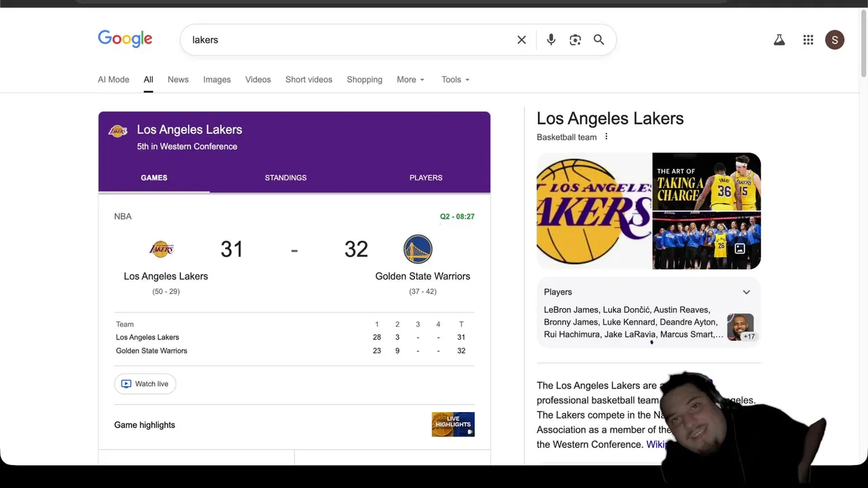This screenshot has width=868, height=488.
Task: Click the Google logo to go home
Action: (x=125, y=39)
